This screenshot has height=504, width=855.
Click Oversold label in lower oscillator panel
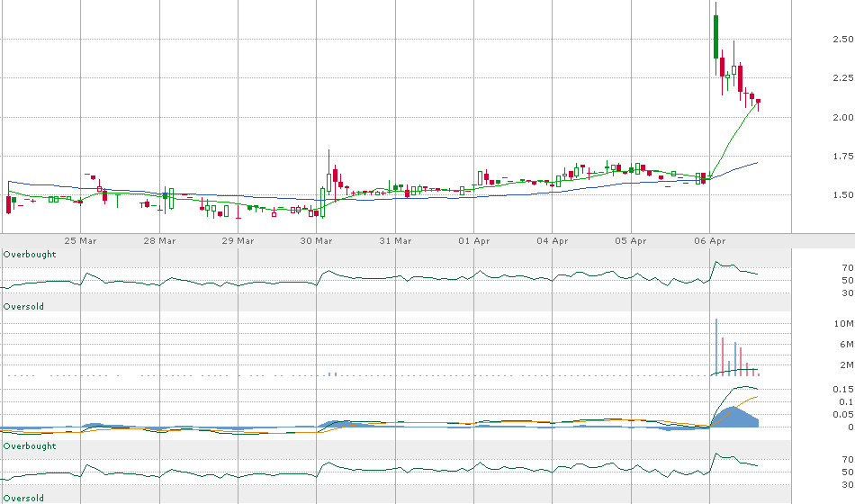[23, 498]
